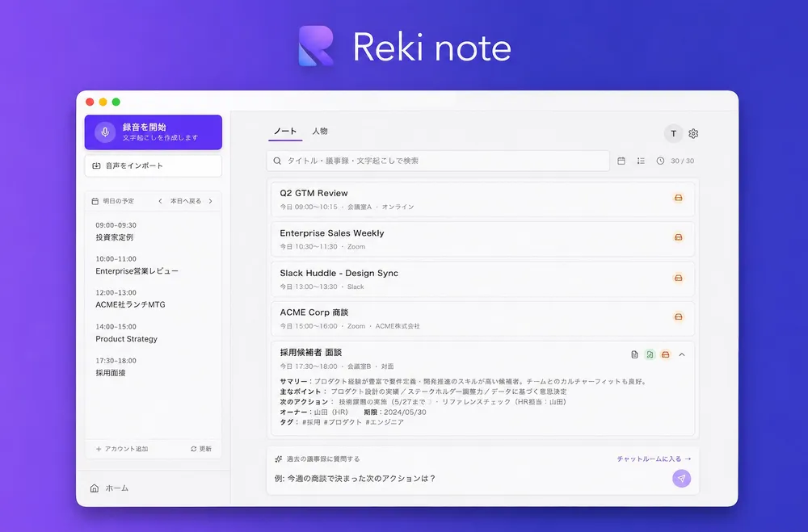Open the Slack Huddle - Design Sync note
Viewport: 808px width, 532px height.
(483, 279)
